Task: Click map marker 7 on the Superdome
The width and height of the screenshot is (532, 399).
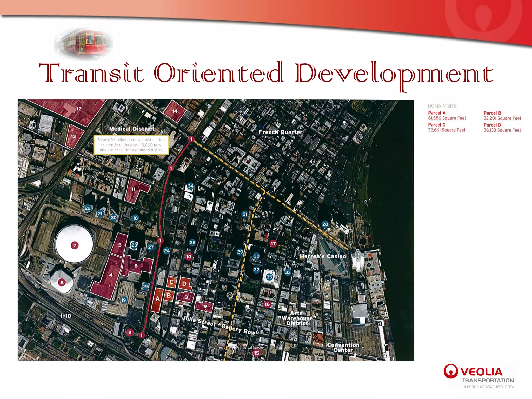Action: 75,245
